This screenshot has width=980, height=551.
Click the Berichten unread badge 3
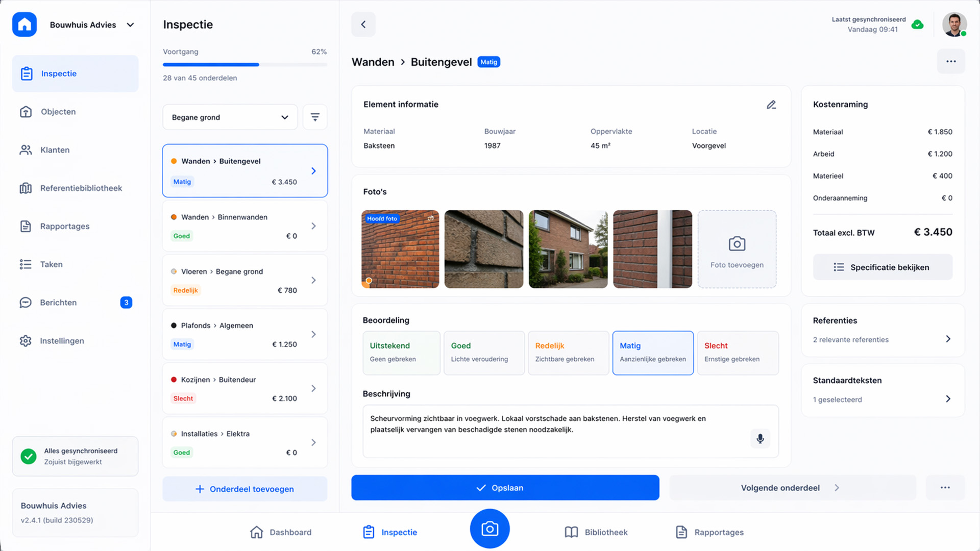tap(126, 303)
